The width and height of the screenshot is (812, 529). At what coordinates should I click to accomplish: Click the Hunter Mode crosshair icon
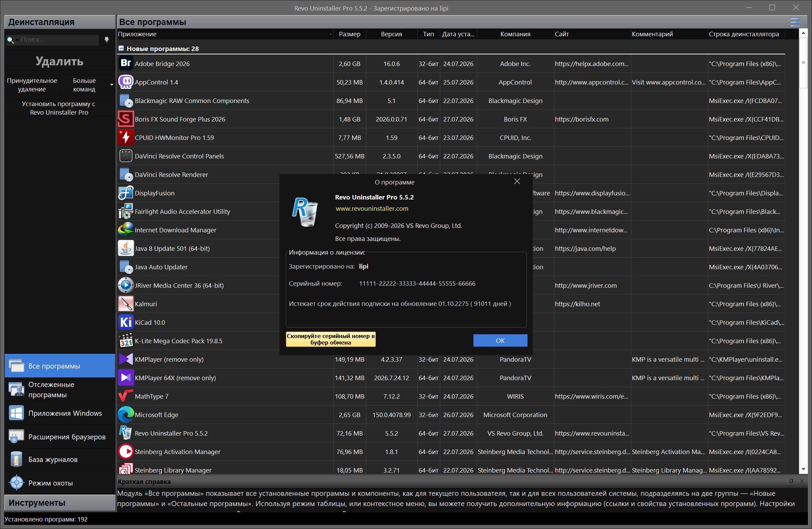(16, 483)
